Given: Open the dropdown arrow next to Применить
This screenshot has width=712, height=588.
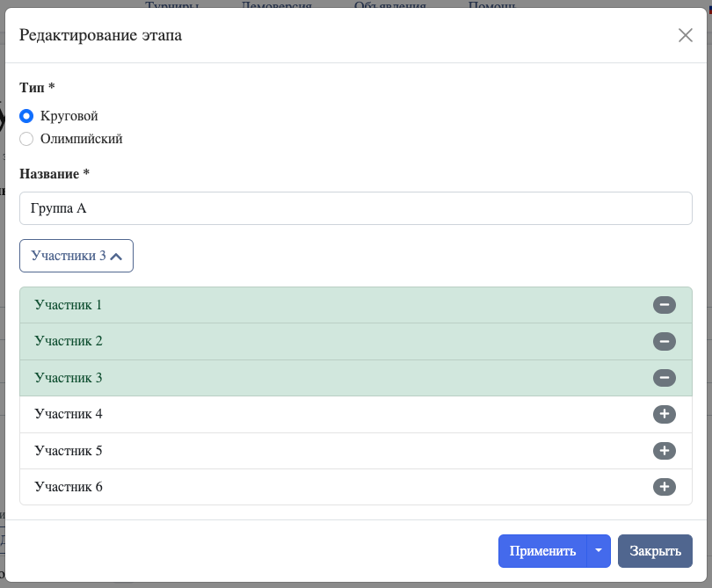Looking at the screenshot, I should coord(598,551).
